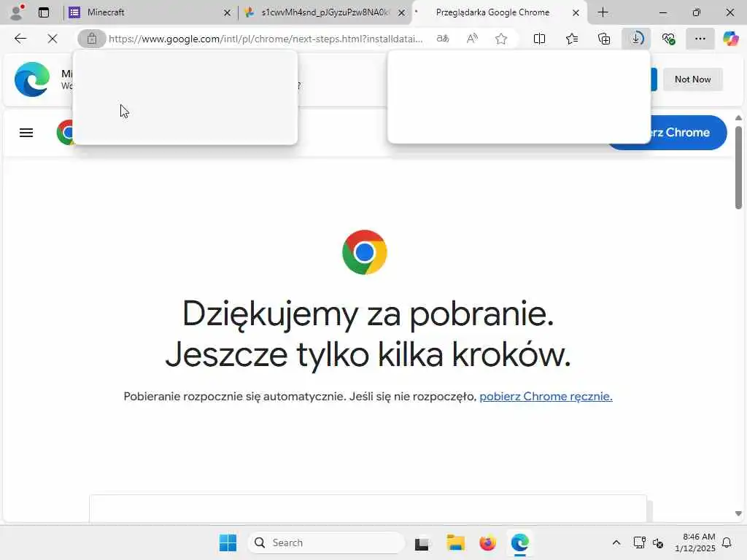Close the Minecraft tab
Screen dimensions: 747x560
tap(228, 12)
